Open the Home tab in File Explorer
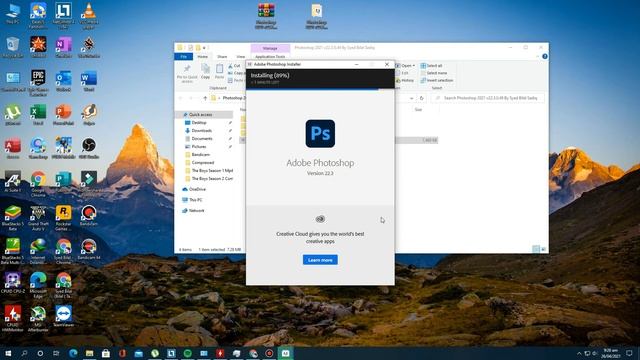640x360 pixels. (x=202, y=56)
